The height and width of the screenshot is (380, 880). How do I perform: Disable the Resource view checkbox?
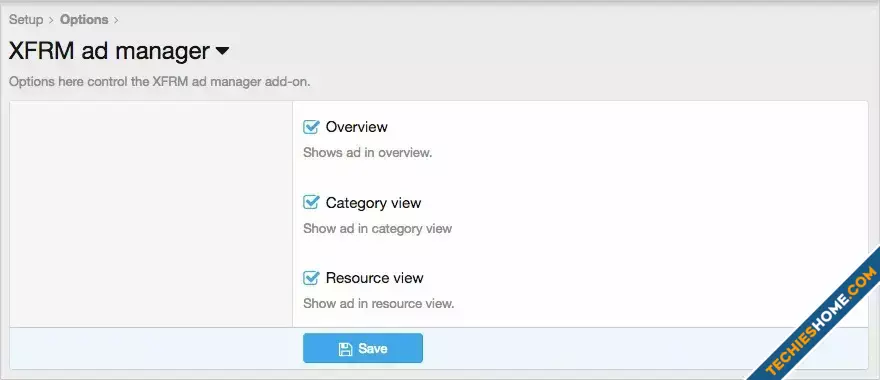(x=311, y=278)
